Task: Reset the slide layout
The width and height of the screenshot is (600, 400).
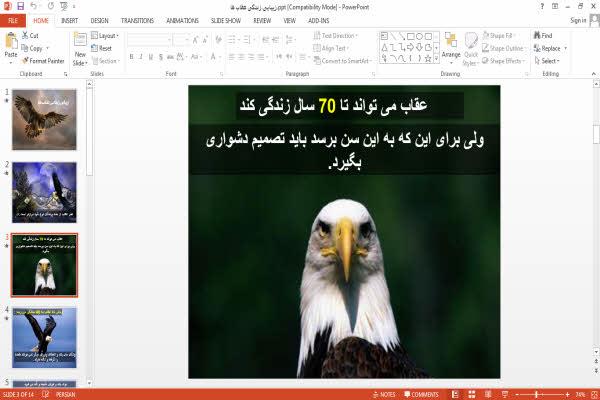Action: [x=101, y=48]
